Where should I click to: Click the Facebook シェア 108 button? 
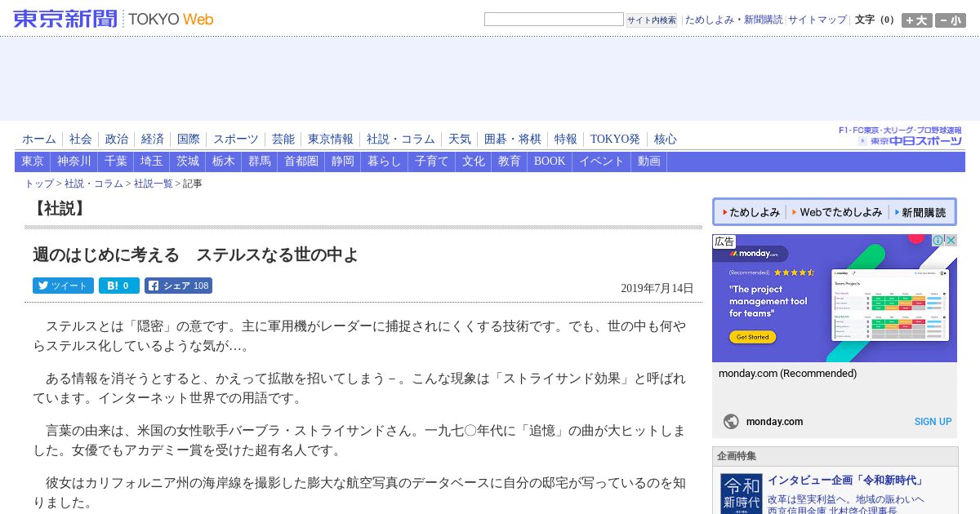[178, 286]
